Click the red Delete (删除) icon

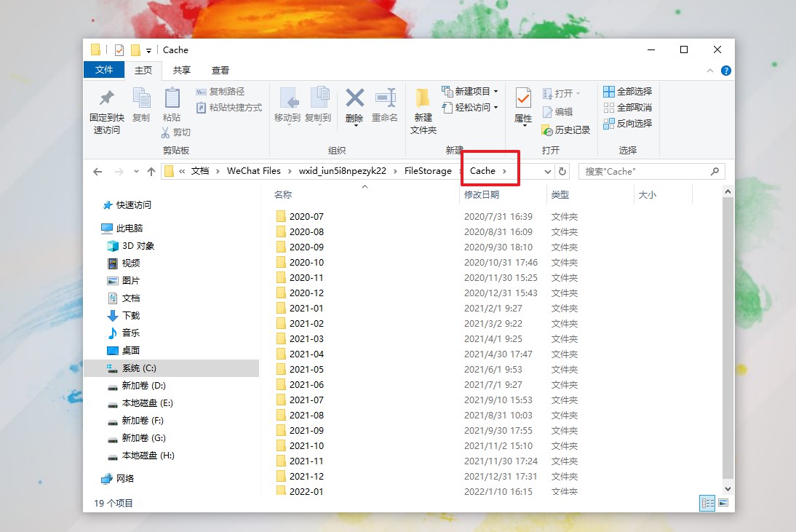(x=355, y=98)
